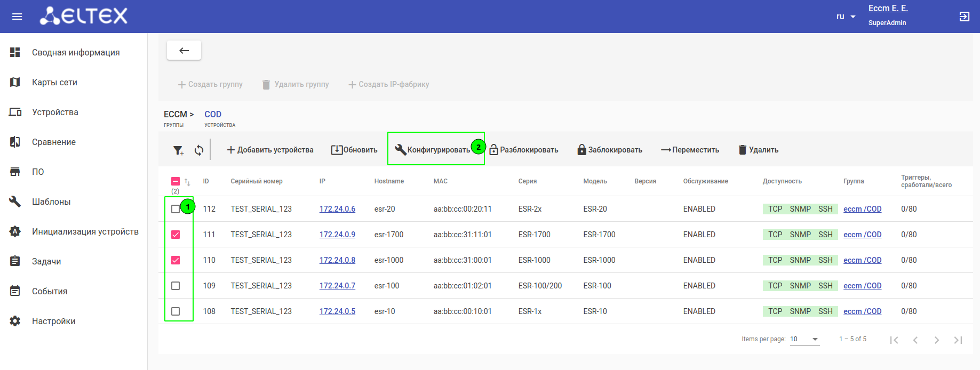Click the TCP badge for esr-20

[775, 209]
